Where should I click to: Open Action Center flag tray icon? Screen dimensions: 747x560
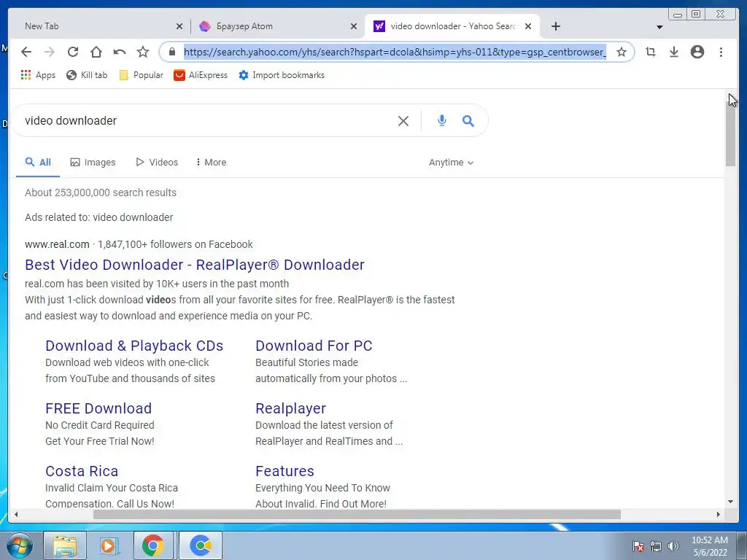tap(638, 546)
